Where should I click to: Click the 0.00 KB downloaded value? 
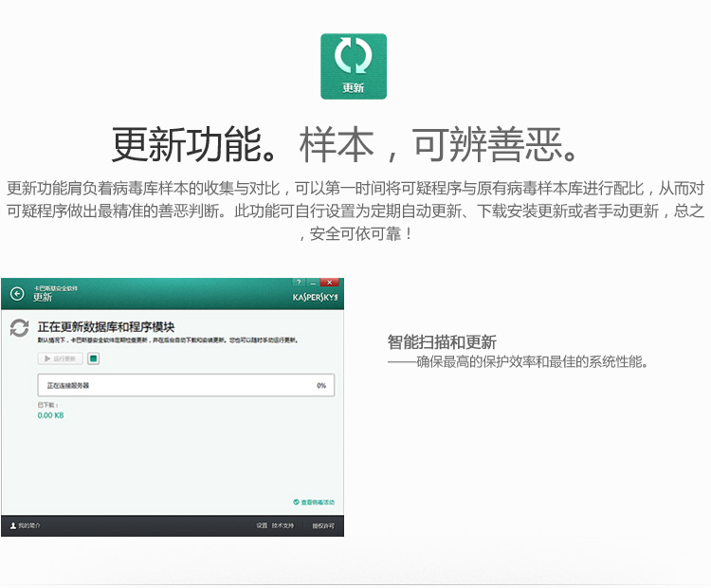pyautogui.click(x=51, y=415)
